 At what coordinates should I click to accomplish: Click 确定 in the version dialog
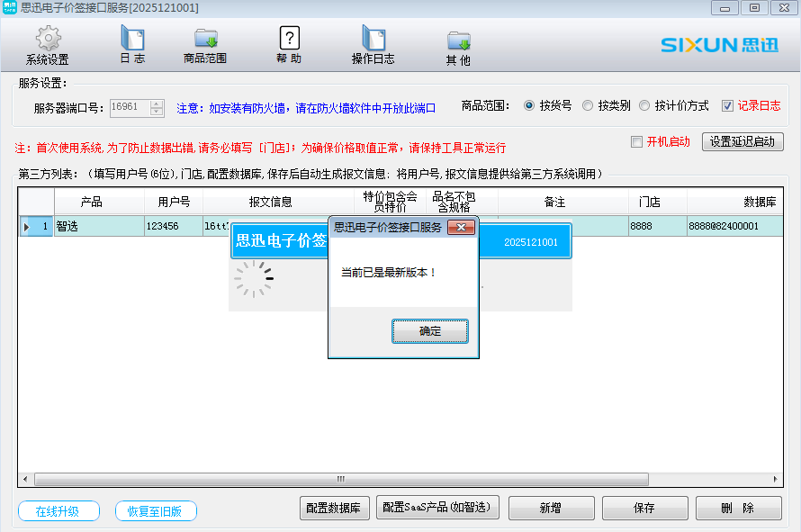point(430,331)
